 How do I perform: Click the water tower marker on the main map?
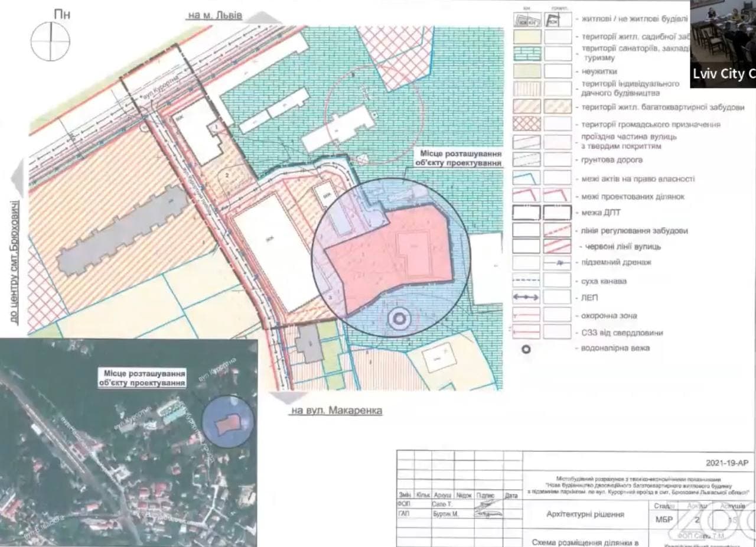tap(397, 320)
